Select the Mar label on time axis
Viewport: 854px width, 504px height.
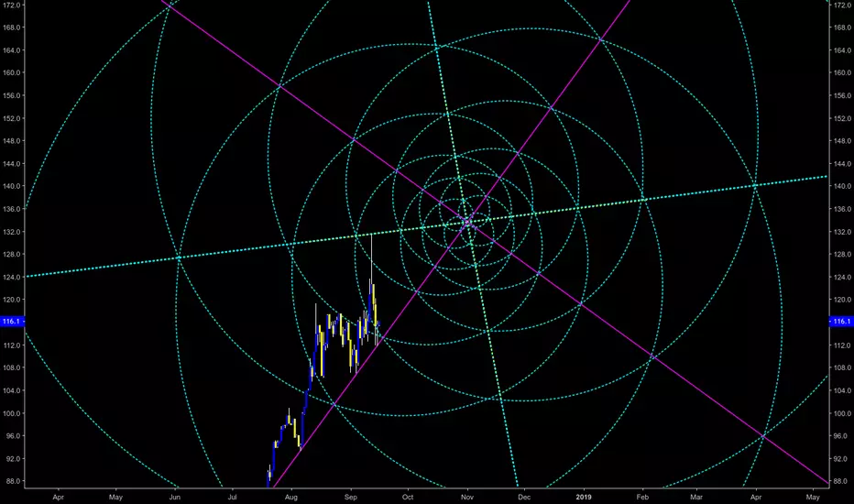click(696, 497)
